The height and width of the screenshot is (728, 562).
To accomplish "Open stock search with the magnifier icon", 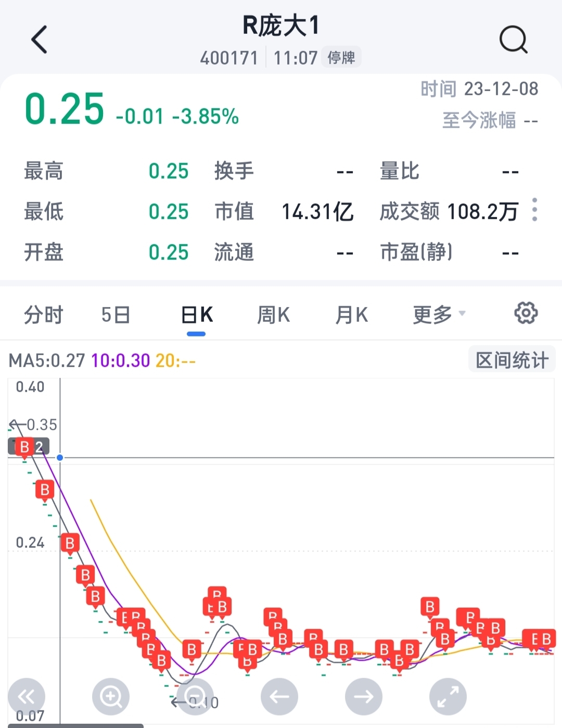I will 514,40.
